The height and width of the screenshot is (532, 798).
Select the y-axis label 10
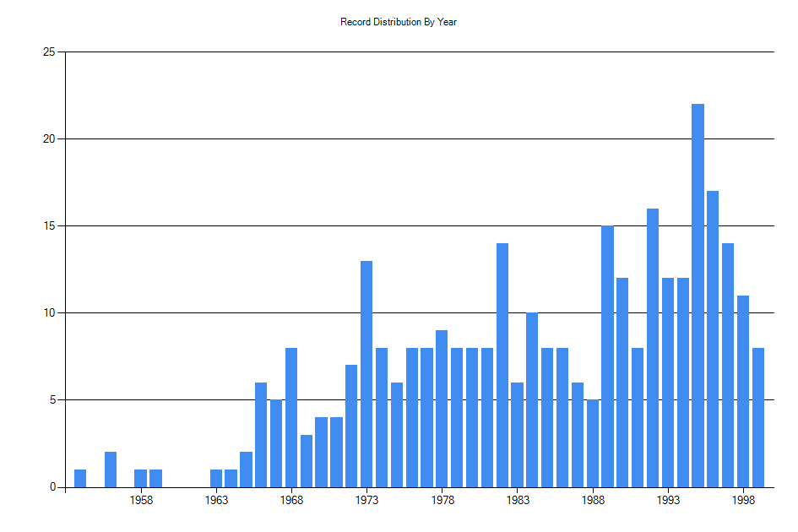(49, 313)
